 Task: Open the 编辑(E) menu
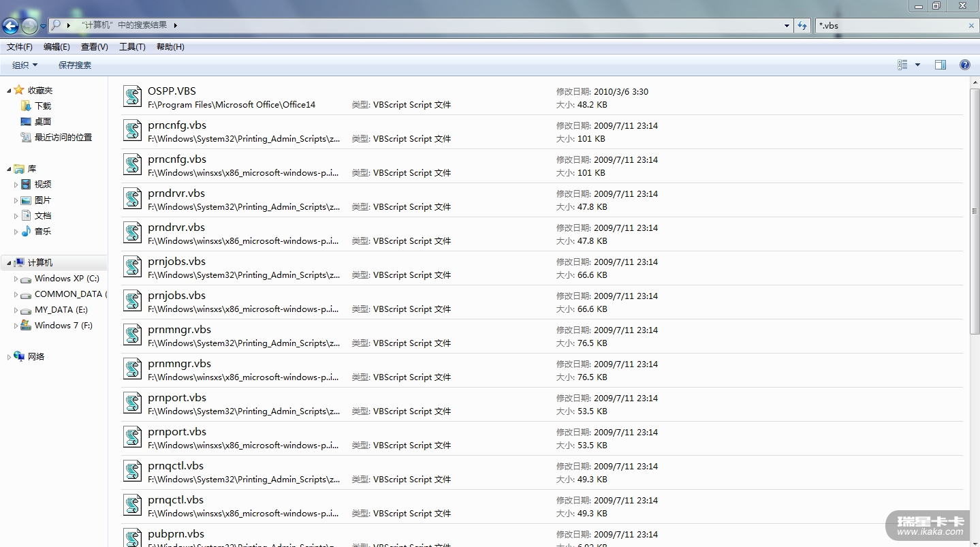point(57,47)
